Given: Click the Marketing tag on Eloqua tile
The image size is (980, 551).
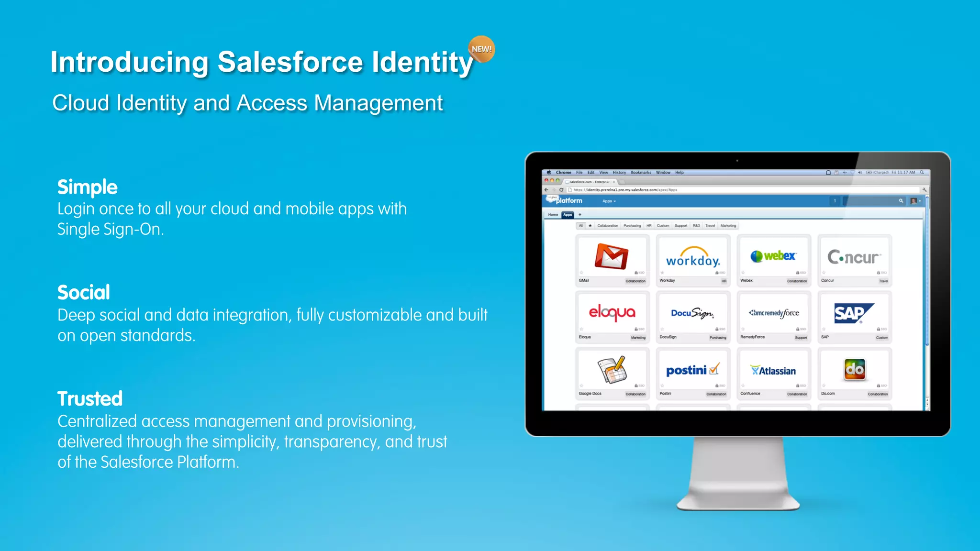Looking at the screenshot, I should tap(638, 338).
